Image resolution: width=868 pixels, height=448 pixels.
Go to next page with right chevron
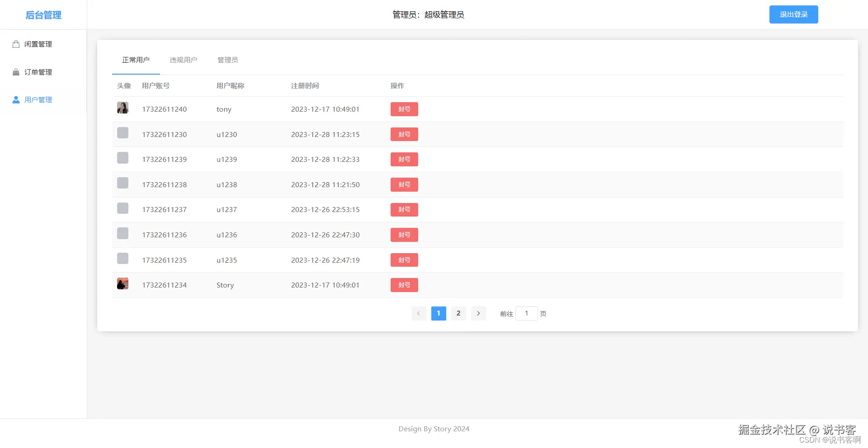478,313
